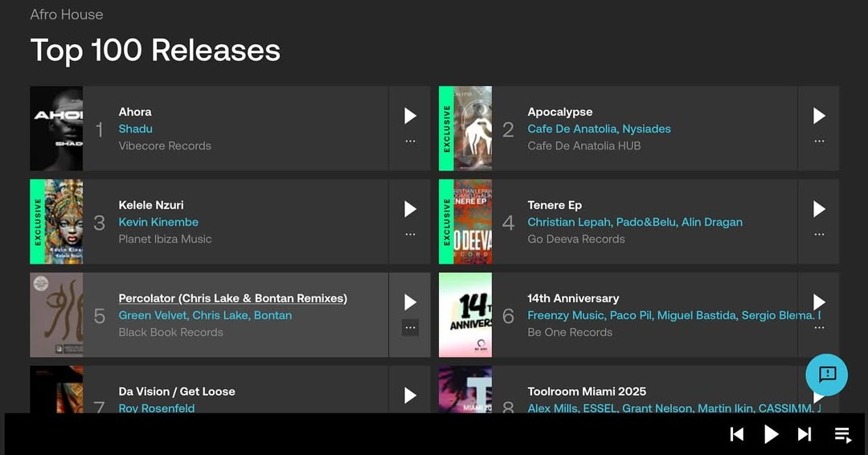Screen dimensions: 868x455
Task: Open Da Vision album artwork
Action: click(56, 389)
